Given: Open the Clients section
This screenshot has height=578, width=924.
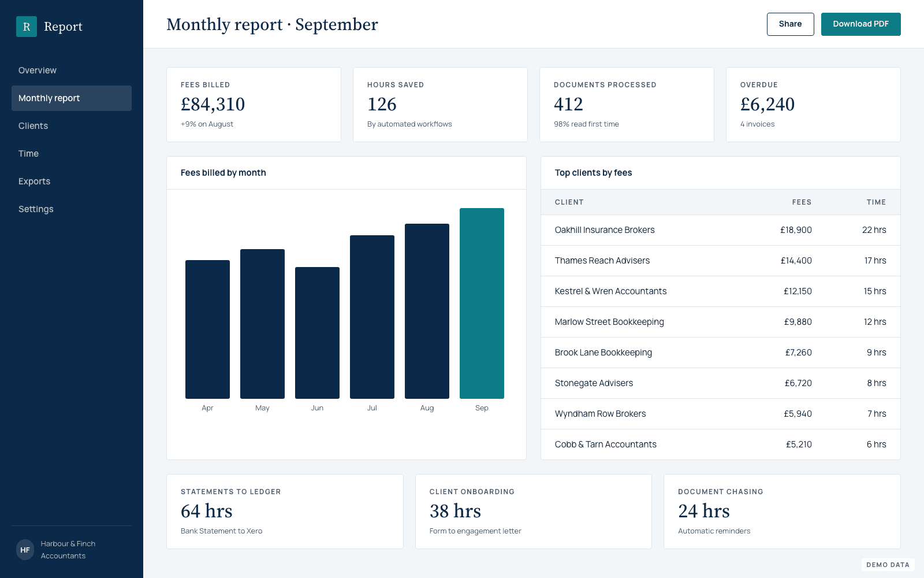Looking at the screenshot, I should pyautogui.click(x=72, y=126).
